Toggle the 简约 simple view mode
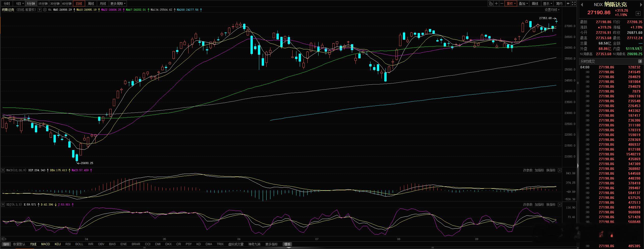Image resolution: width=644 pixels, height=249 pixels. [x=559, y=4]
